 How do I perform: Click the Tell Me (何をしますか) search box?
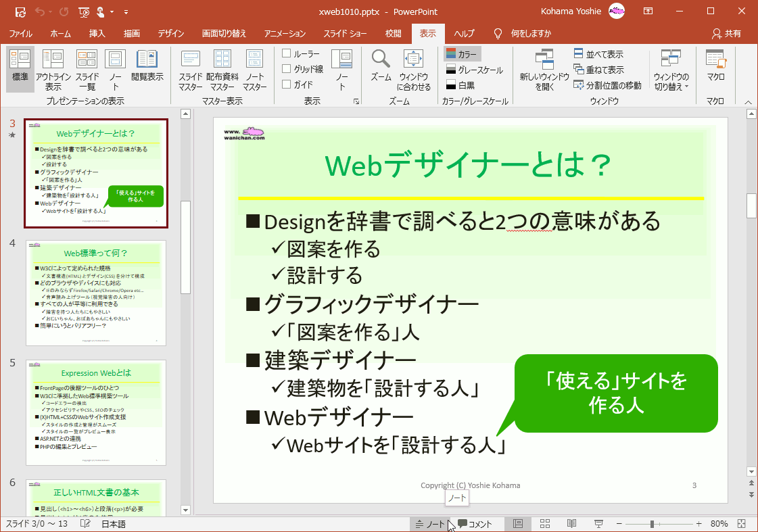coord(522,33)
